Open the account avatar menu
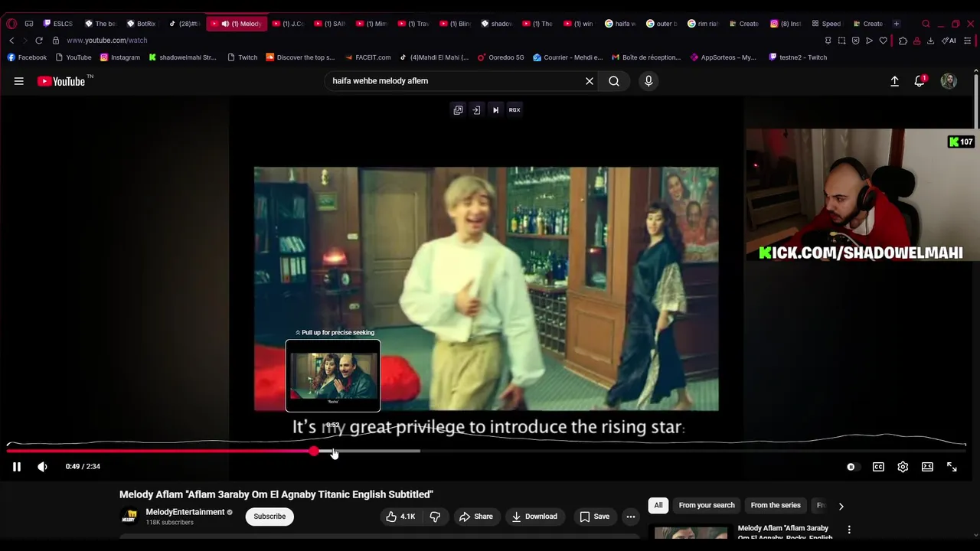This screenshot has height=551, width=980. tap(949, 81)
